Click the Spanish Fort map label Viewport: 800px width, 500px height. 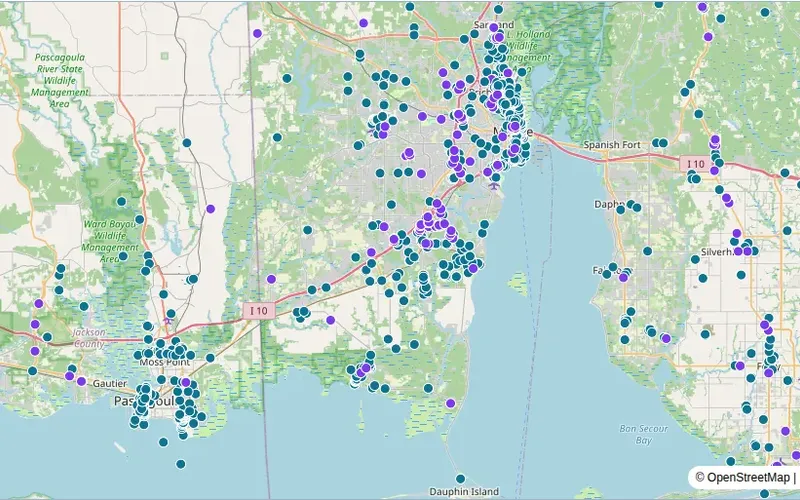(612, 145)
